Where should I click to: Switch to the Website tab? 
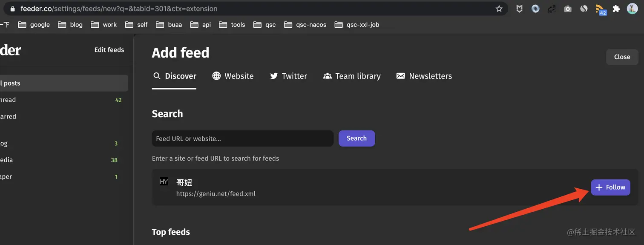pyautogui.click(x=233, y=76)
